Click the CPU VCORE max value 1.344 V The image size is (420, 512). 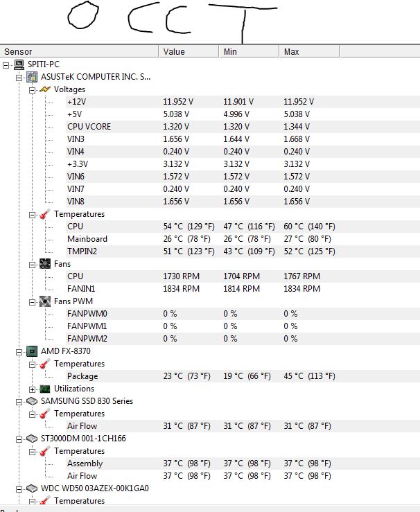coord(297,127)
